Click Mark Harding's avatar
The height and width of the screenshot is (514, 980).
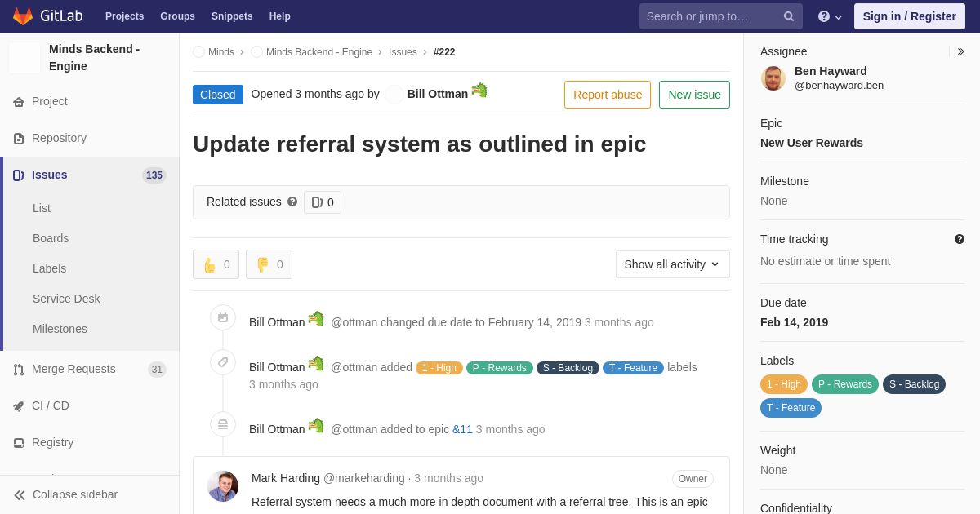(223, 486)
